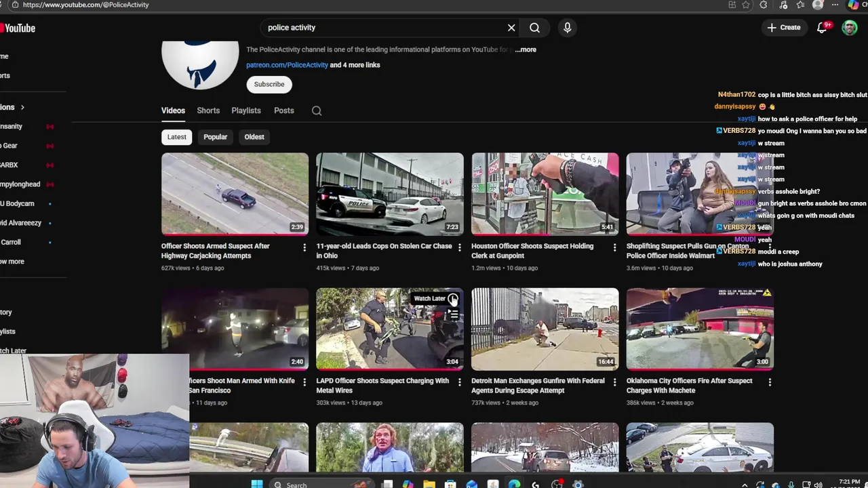Play the 11-year-old car chase thumbnail

pyautogui.click(x=389, y=194)
